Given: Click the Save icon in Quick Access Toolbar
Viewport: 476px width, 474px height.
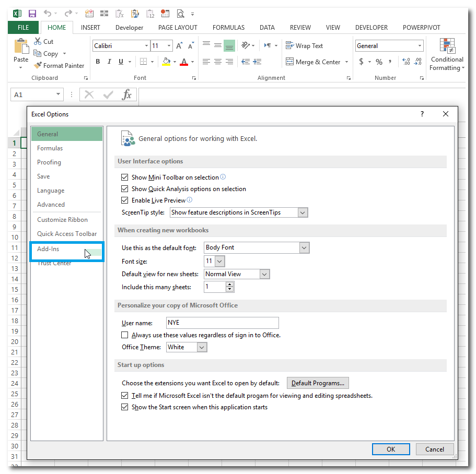Looking at the screenshot, I should click(32, 14).
